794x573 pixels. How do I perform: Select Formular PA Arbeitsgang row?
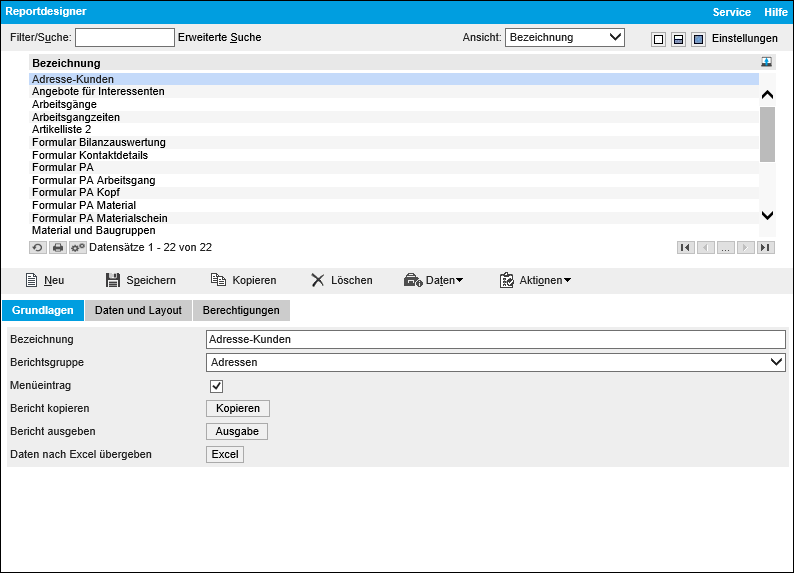(x=394, y=180)
